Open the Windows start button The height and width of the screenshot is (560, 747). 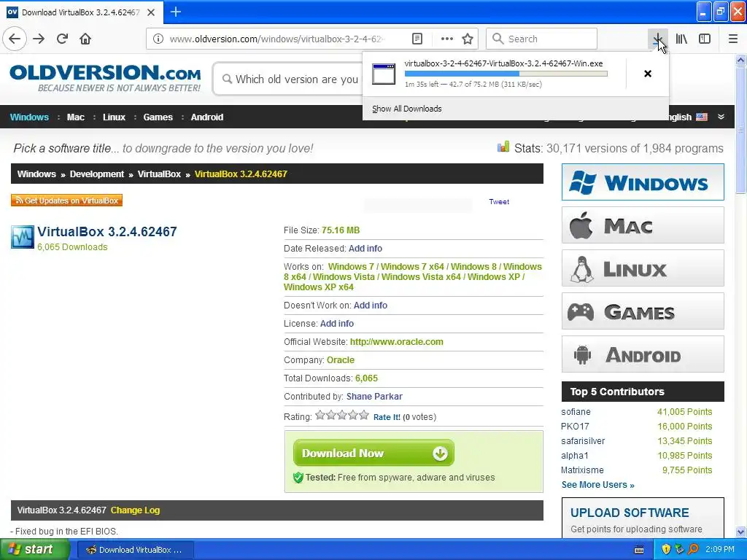point(34,550)
